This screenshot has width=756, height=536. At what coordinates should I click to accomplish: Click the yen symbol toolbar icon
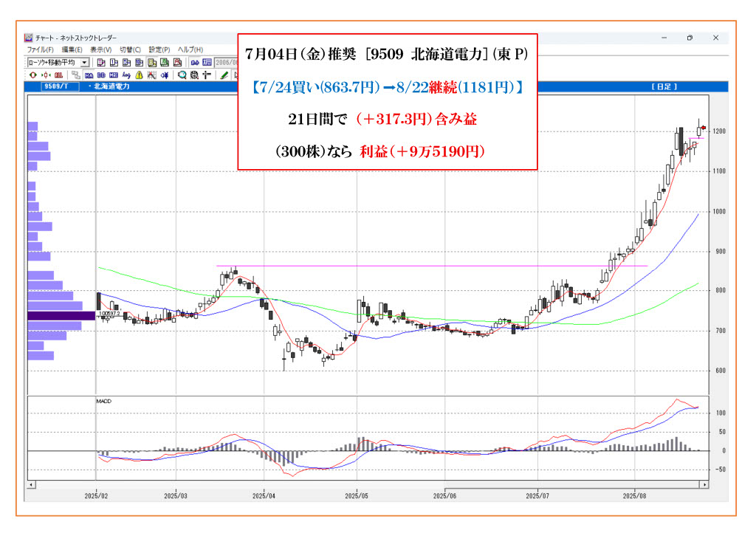(x=164, y=75)
